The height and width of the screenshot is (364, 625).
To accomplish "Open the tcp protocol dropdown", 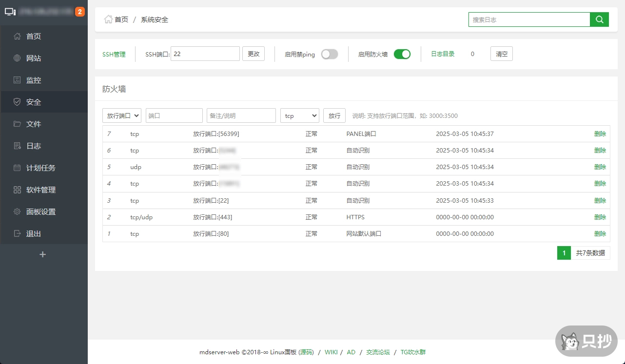I will 299,115.
